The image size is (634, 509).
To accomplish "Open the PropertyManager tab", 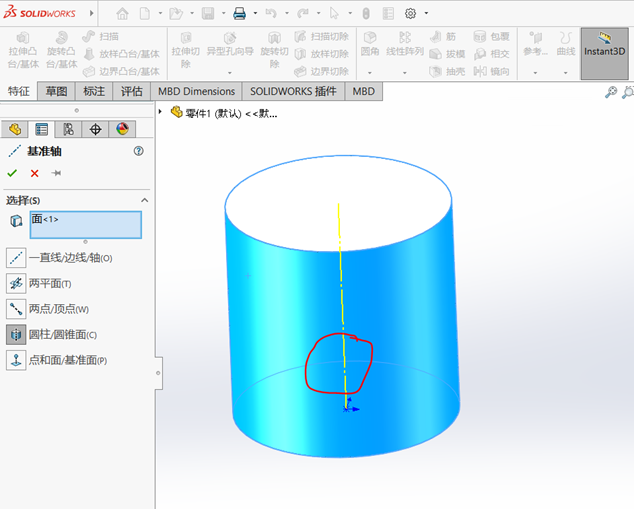I will coord(42,129).
